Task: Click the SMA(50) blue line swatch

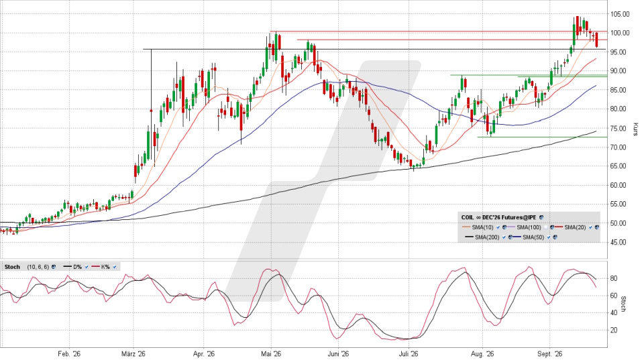Action: 517,237
